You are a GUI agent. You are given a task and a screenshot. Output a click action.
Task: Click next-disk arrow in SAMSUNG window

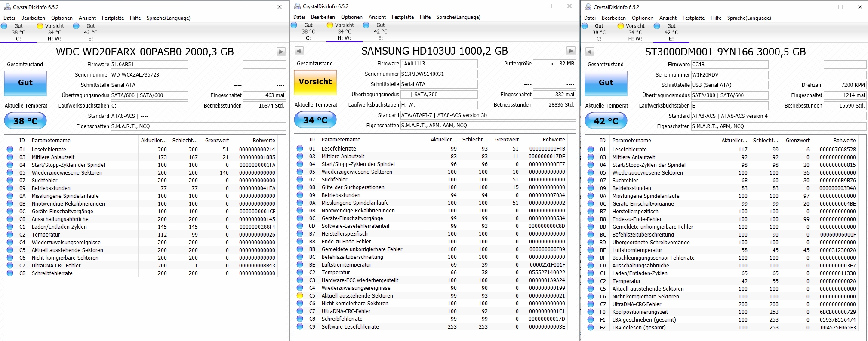(571, 51)
